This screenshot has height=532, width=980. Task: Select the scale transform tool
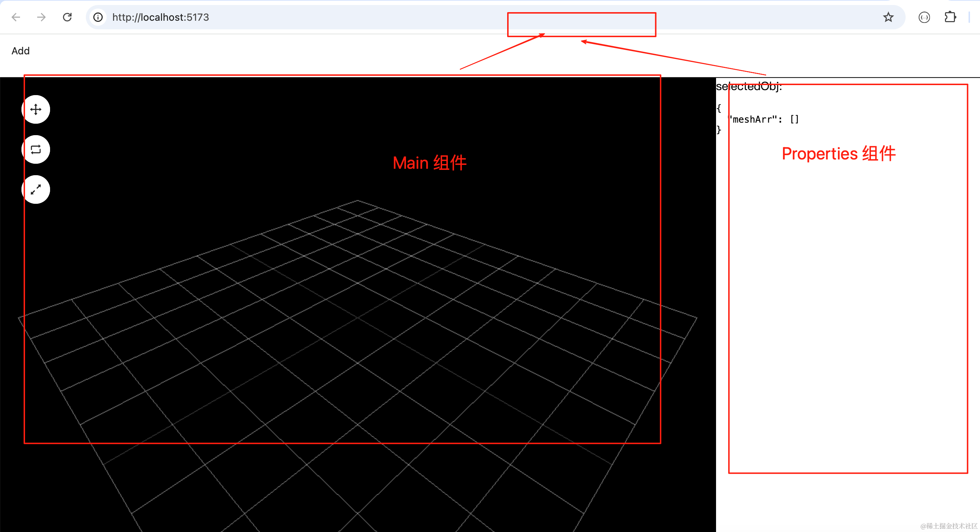click(x=36, y=189)
